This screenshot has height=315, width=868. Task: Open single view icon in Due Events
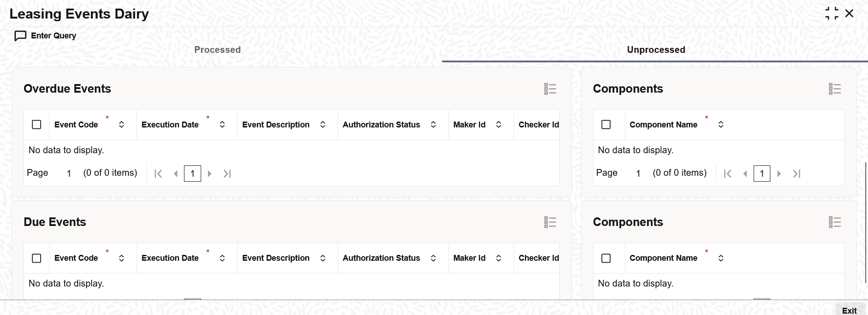550,222
